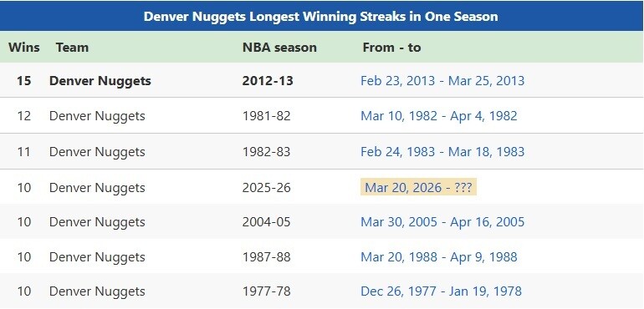Select the 2012-13 season cell
644x309 pixels.
(x=268, y=80)
